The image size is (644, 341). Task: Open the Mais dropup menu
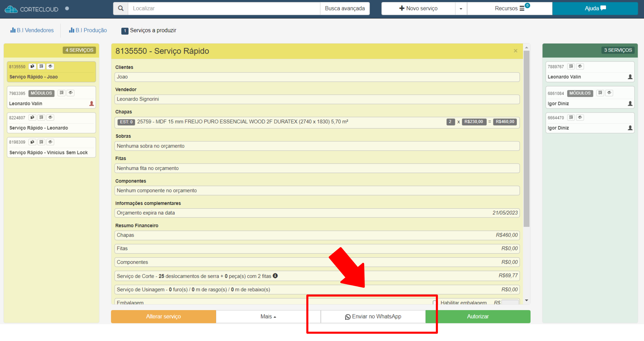click(268, 317)
